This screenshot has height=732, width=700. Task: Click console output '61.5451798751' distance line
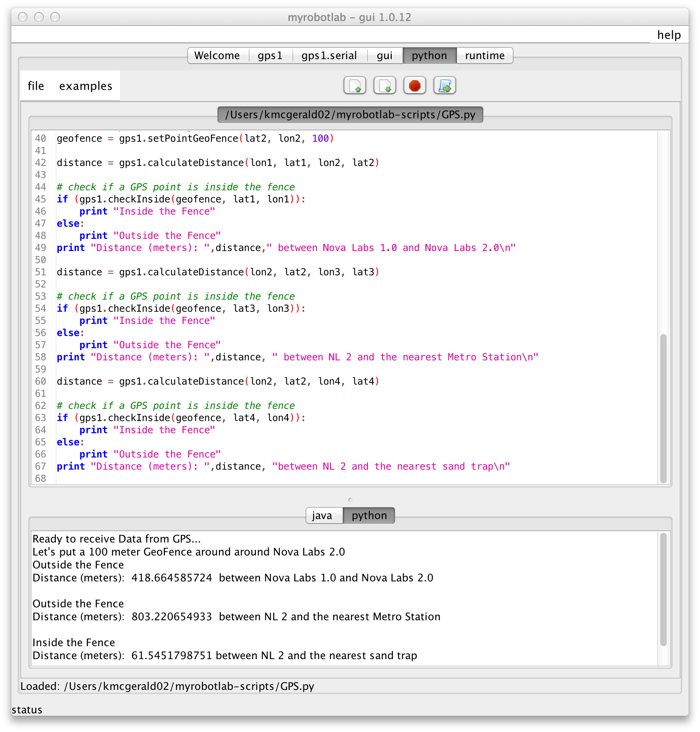pos(225,655)
